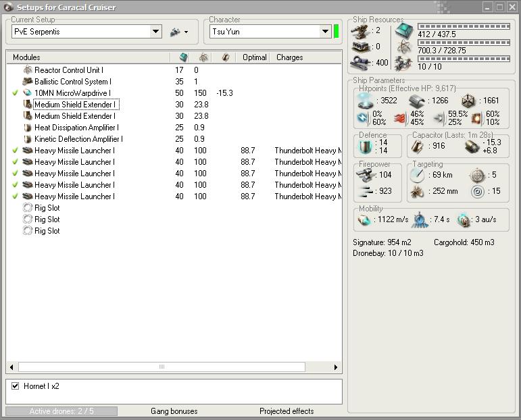Select the second Rig Slot row
The image size is (521, 420).
(174, 219)
